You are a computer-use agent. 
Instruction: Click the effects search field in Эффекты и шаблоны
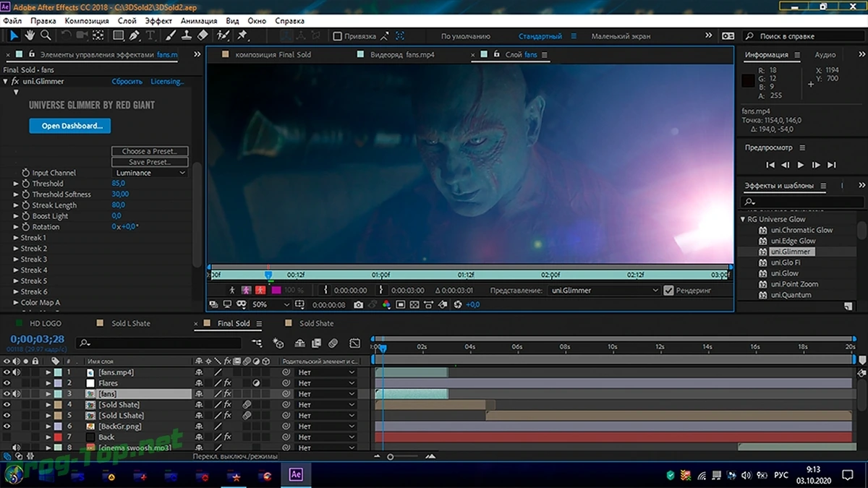coord(800,202)
